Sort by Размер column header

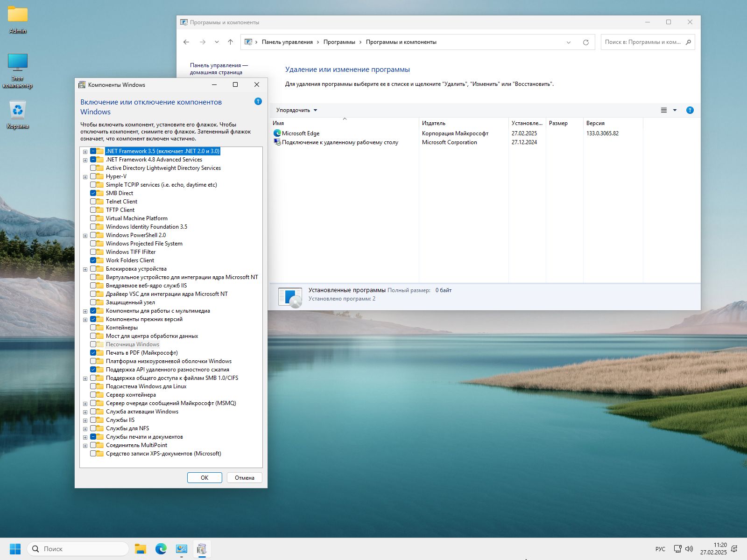(x=564, y=123)
